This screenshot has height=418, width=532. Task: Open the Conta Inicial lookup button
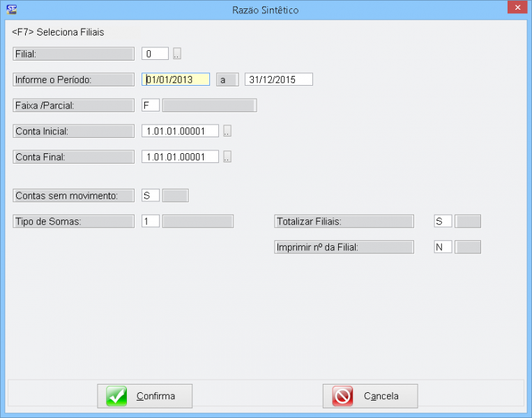[x=227, y=131]
